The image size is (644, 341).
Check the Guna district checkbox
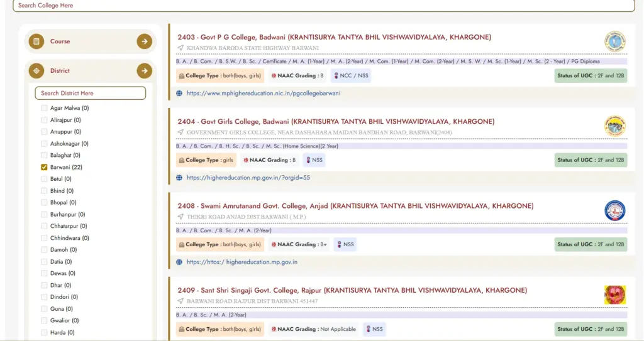[x=44, y=308]
